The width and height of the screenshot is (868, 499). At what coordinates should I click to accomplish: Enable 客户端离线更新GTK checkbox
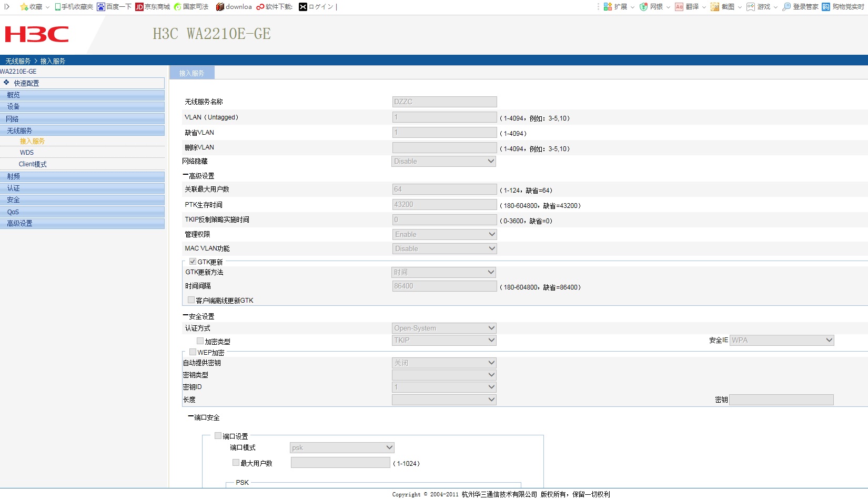[191, 300]
